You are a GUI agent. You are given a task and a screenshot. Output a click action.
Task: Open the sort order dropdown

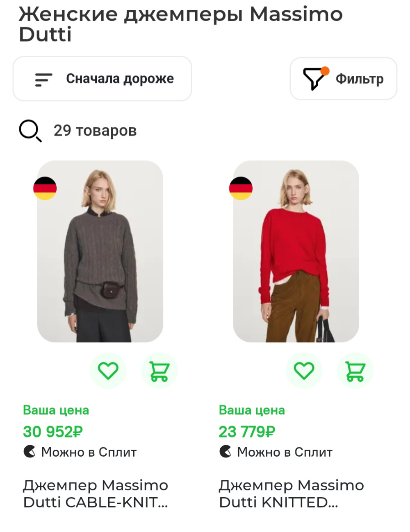tap(102, 79)
